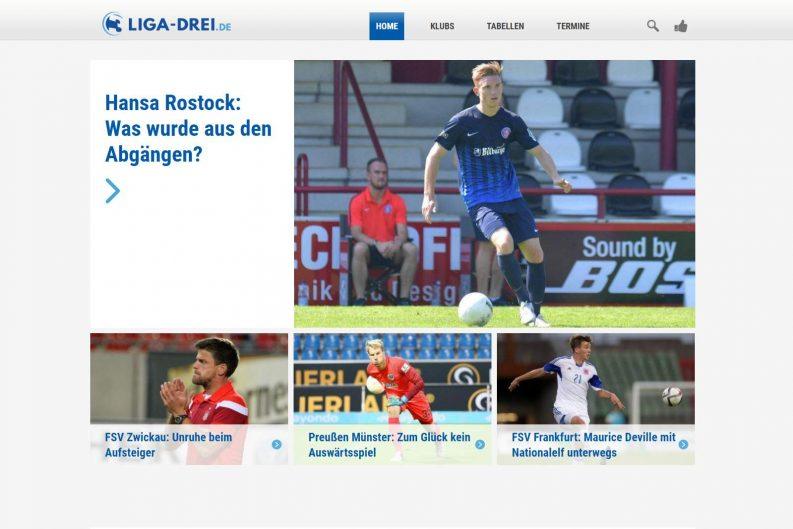This screenshot has height=529, width=793.
Task: Open FSV Zwickau Unruhe beim Aufsteiger article
Action: point(168,445)
